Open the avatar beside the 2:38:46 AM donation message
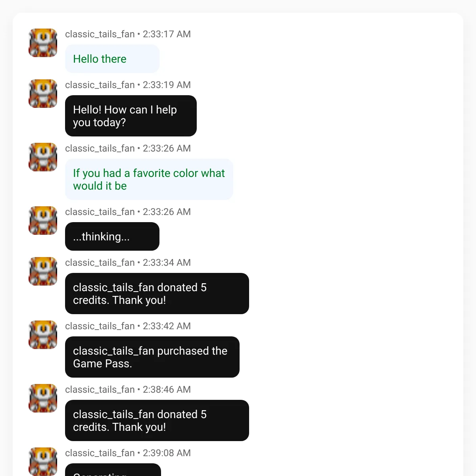The image size is (476, 476). [x=43, y=398]
